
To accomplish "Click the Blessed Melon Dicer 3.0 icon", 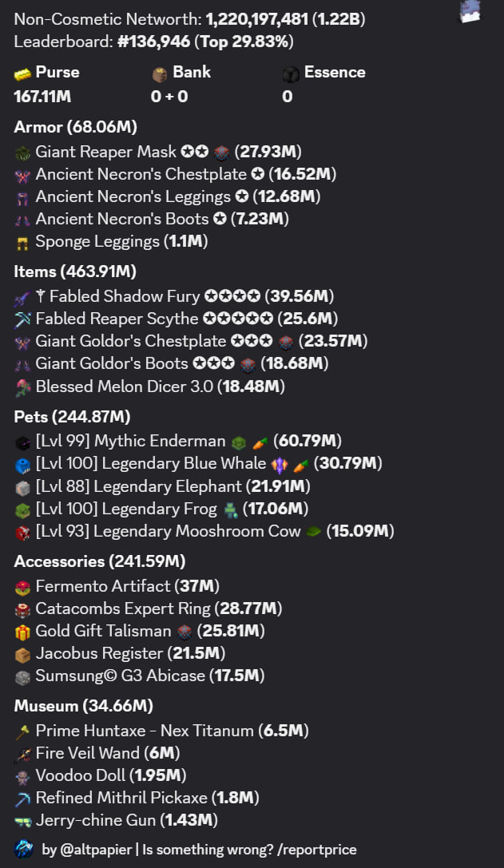I will (22, 387).
